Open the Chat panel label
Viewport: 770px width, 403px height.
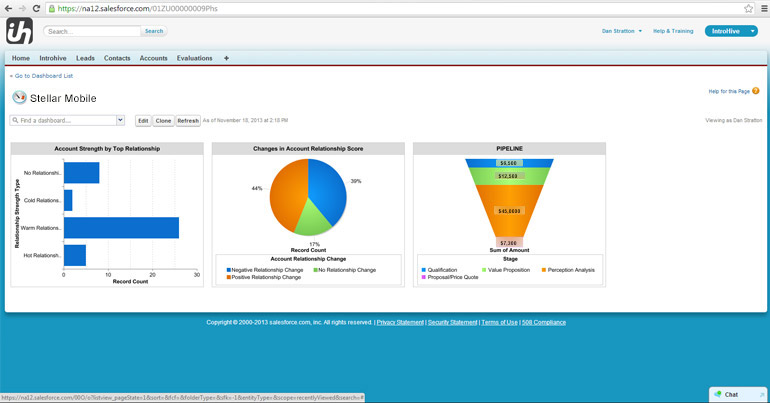(731, 394)
